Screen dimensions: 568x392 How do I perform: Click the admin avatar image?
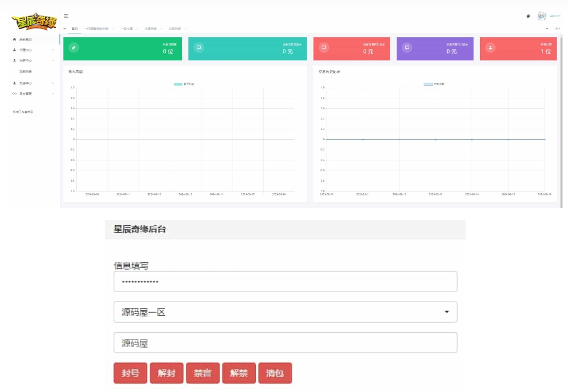pyautogui.click(x=542, y=16)
